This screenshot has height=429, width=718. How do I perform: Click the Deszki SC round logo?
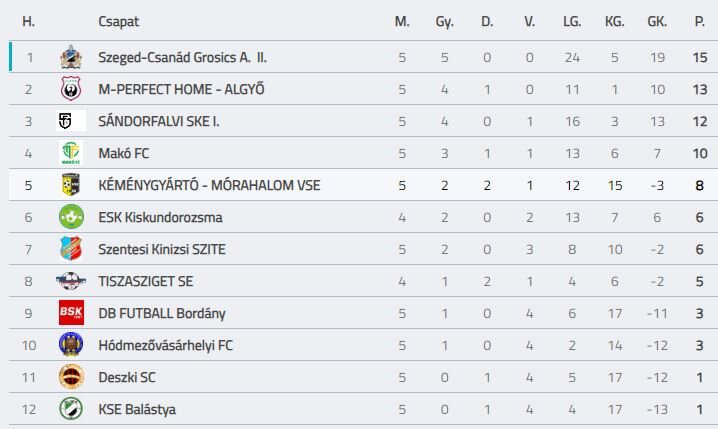tap(70, 377)
